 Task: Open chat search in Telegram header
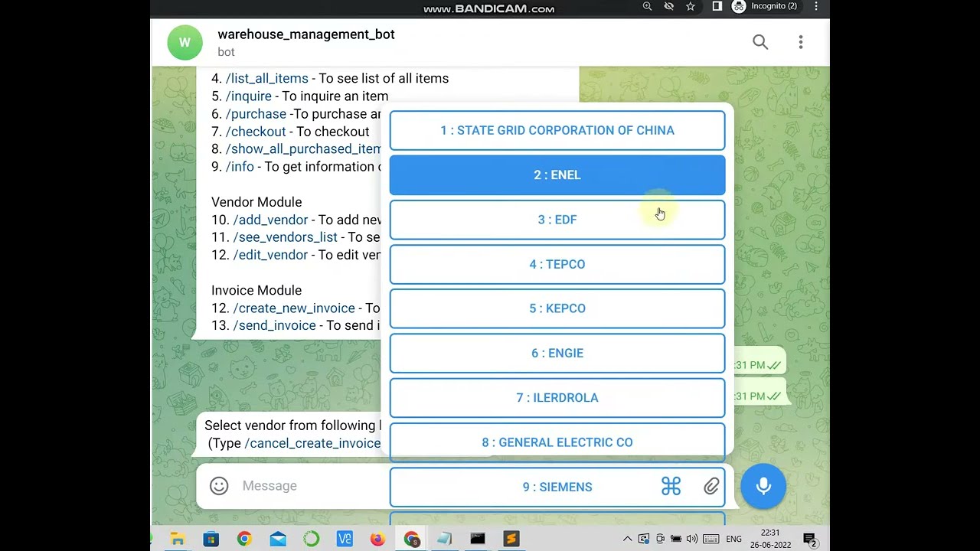tap(759, 42)
